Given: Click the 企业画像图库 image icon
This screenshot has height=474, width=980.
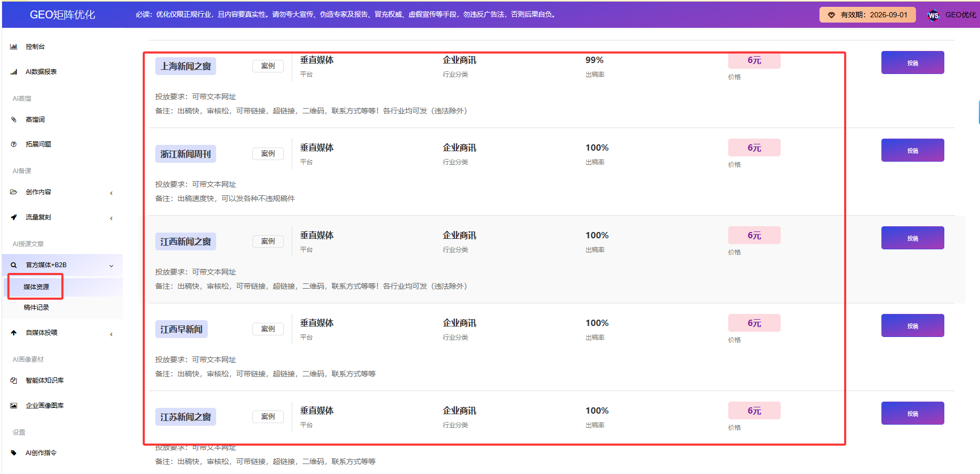Looking at the screenshot, I should click(14, 406).
